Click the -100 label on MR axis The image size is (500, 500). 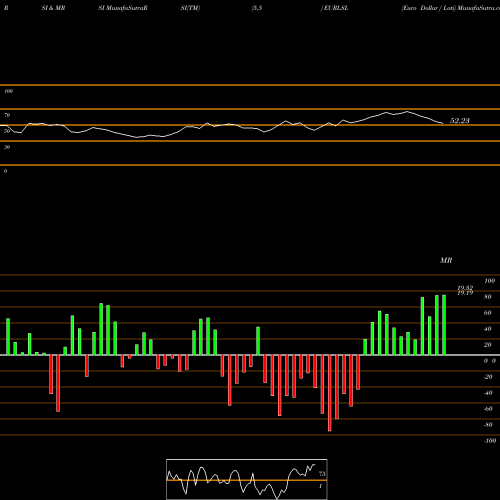click(490, 441)
